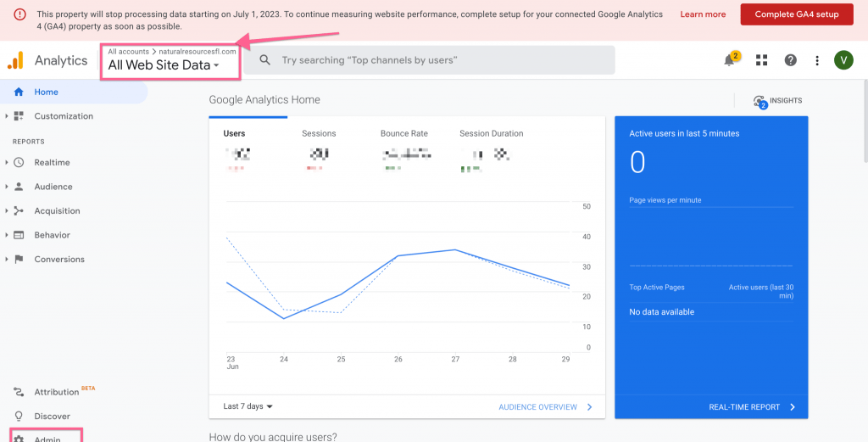
Task: Select the Sessions metric tab
Action: (x=319, y=133)
